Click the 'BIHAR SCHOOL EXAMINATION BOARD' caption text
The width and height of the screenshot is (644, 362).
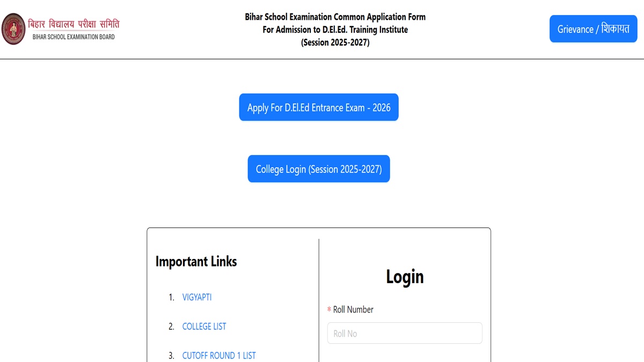click(x=74, y=37)
